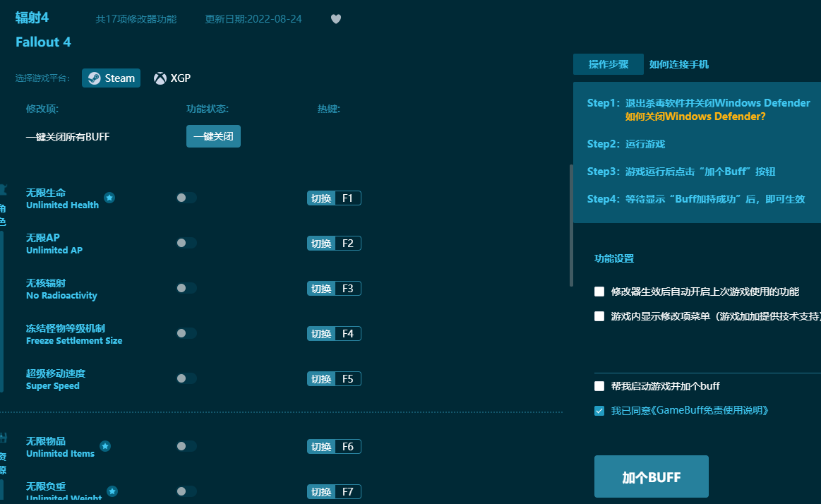Click the 功能状态: column header

point(208,109)
